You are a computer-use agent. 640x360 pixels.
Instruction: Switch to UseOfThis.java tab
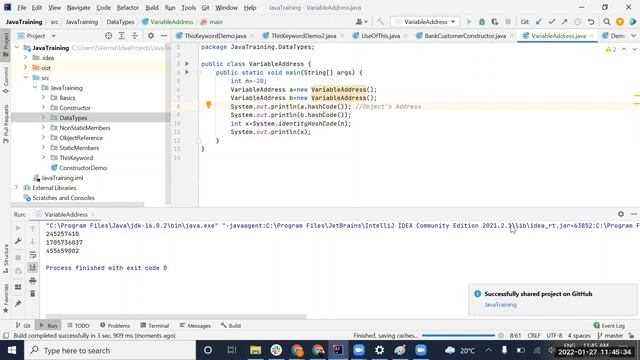(x=380, y=36)
